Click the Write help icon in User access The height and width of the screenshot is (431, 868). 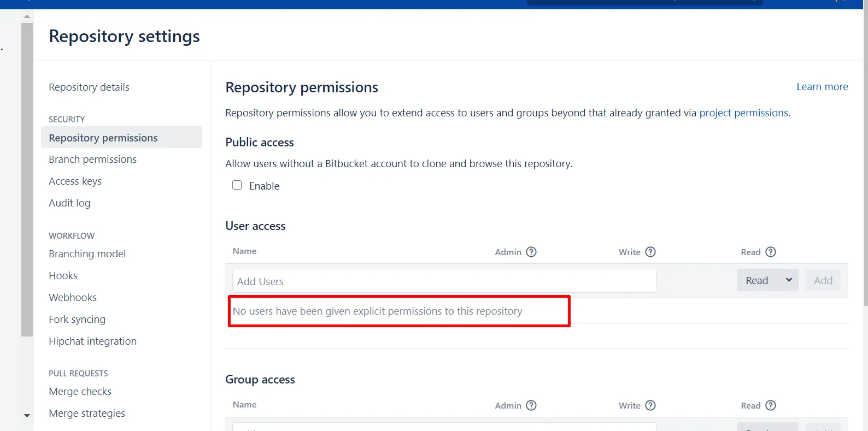650,252
